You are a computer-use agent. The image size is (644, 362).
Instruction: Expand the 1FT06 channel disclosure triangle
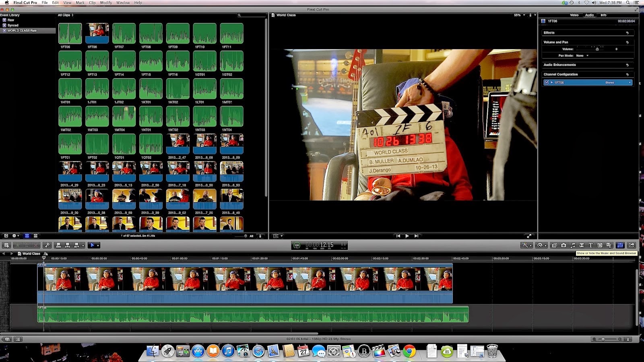[x=551, y=82]
